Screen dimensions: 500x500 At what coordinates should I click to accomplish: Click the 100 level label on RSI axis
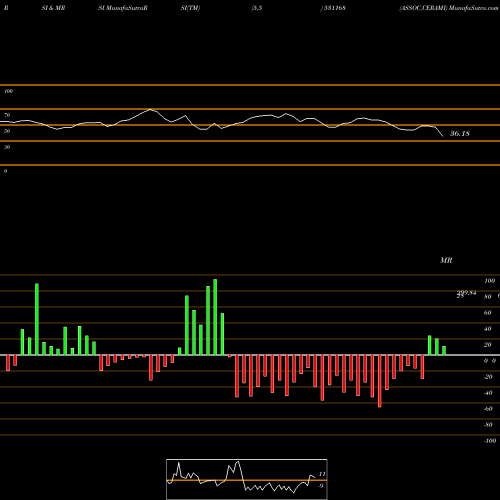tap(8, 91)
